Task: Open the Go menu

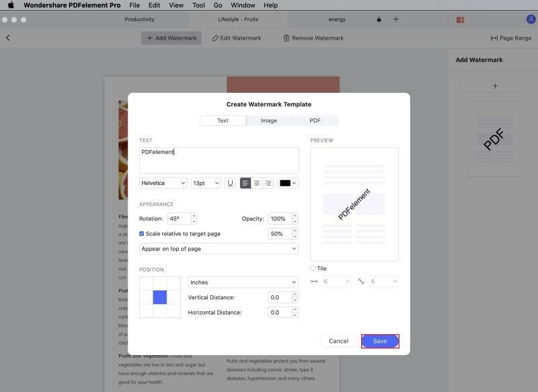Action: coord(217,5)
